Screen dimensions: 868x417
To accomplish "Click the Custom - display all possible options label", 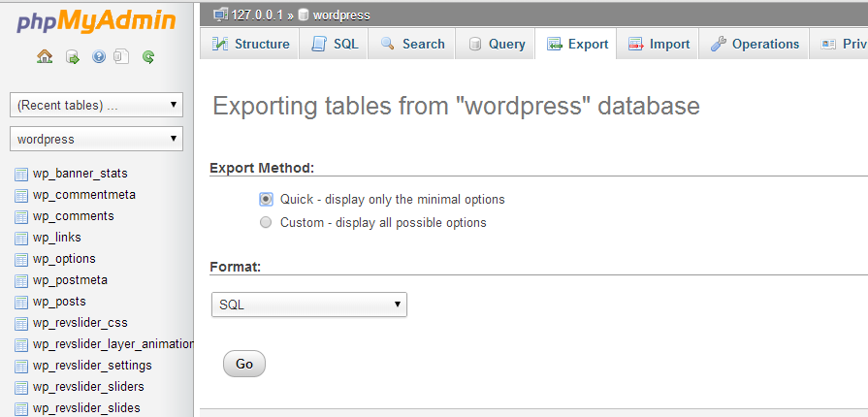I will (383, 223).
